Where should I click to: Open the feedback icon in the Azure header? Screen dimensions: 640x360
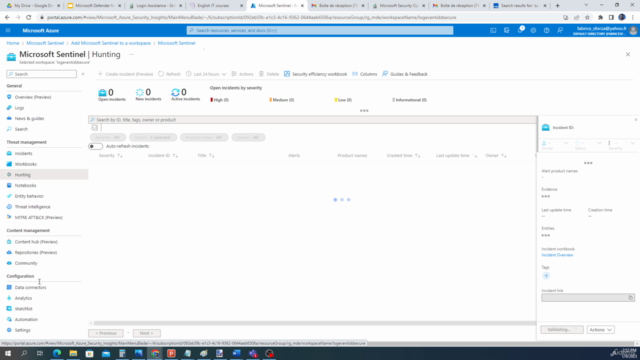[x=560, y=31]
